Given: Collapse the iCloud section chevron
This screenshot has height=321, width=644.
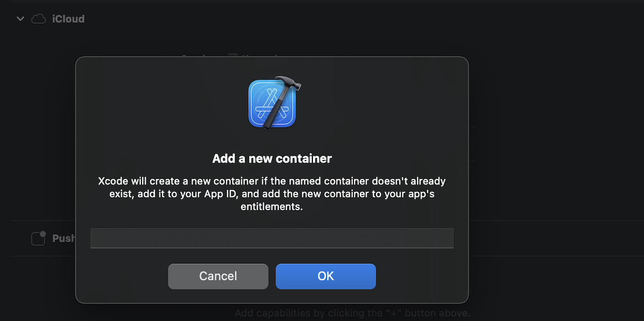Looking at the screenshot, I should point(20,19).
